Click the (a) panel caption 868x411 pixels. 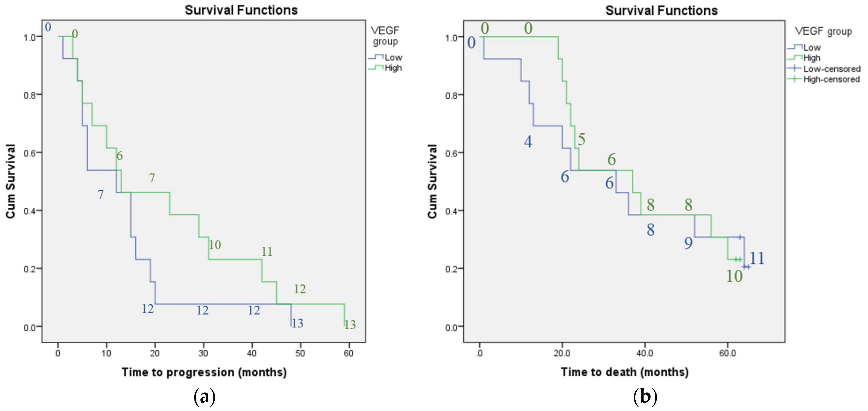(x=205, y=397)
